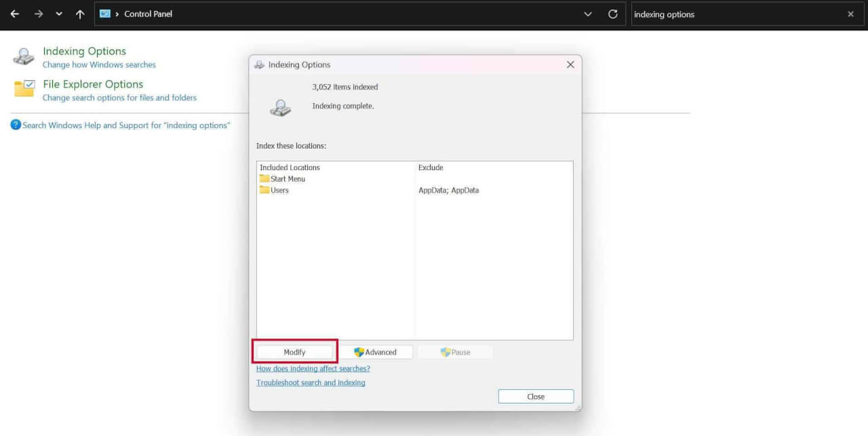Click the refresh icon in address bar
The image size is (868, 436).
click(x=612, y=14)
